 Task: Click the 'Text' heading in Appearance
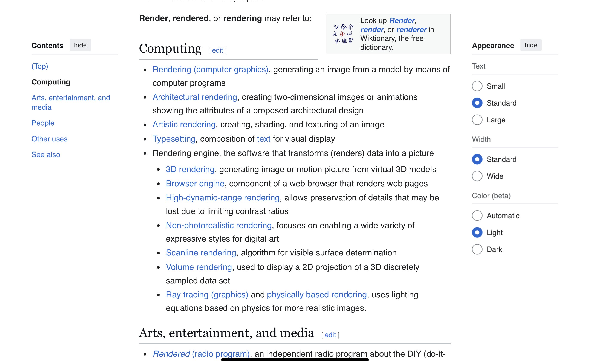[478, 66]
